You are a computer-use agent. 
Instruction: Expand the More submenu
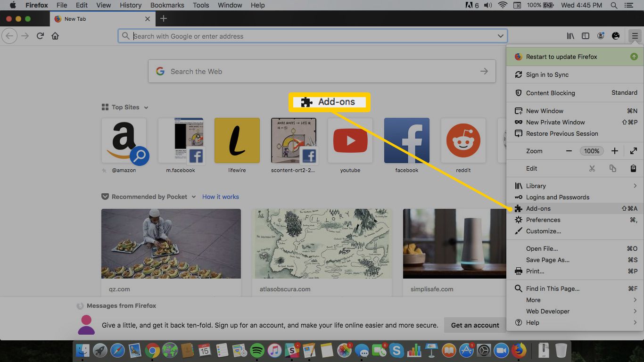tap(575, 300)
